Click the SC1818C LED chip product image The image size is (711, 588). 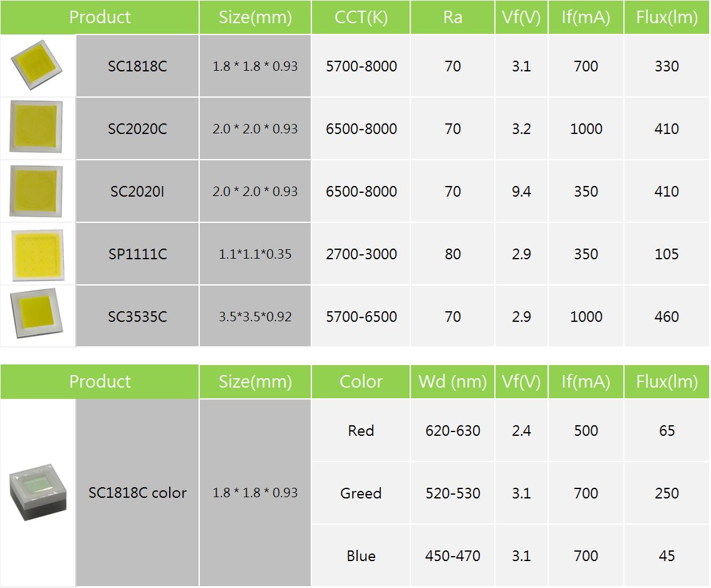click(36, 66)
